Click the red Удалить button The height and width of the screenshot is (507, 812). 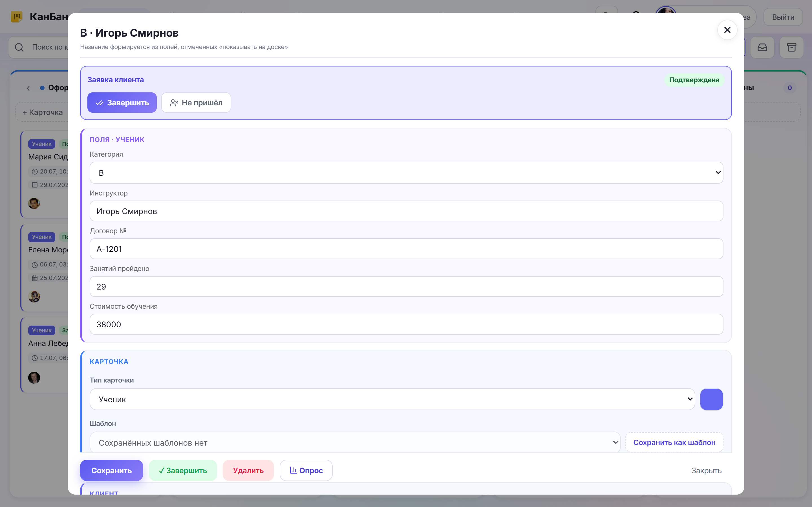(x=248, y=470)
